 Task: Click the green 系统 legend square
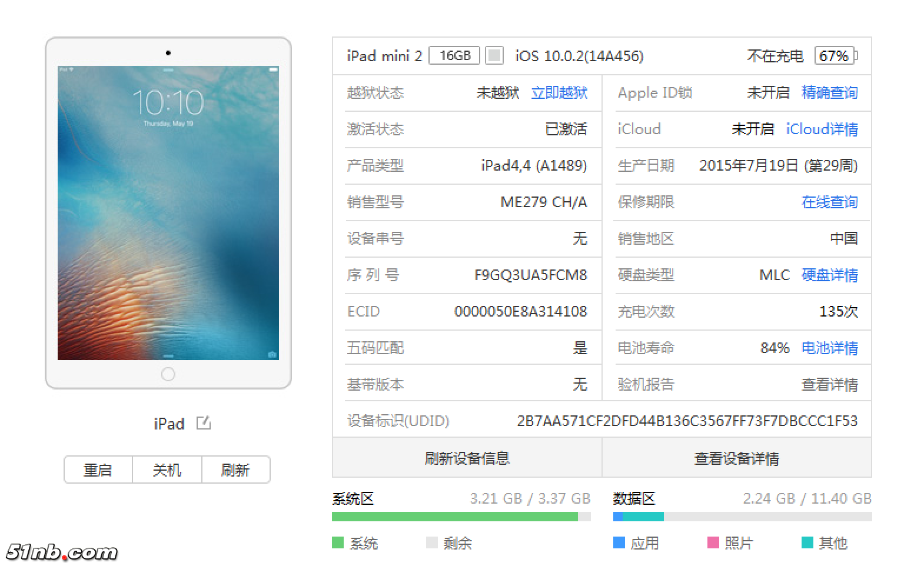[337, 542]
